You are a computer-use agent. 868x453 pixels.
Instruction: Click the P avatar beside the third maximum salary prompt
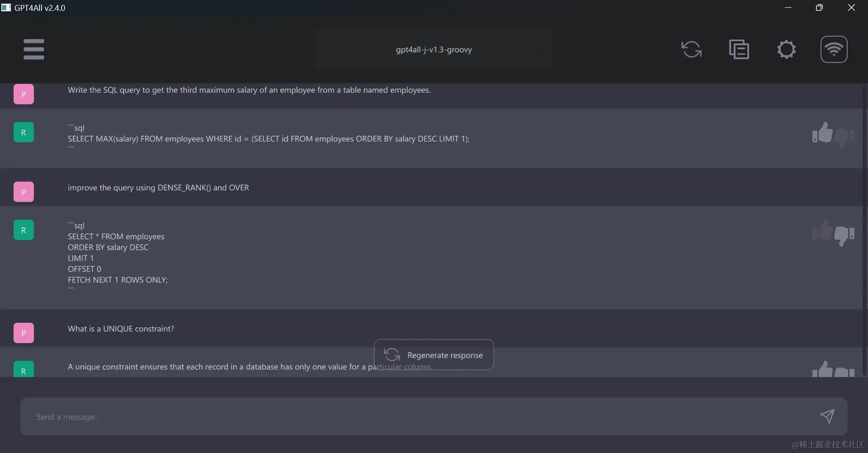click(24, 94)
